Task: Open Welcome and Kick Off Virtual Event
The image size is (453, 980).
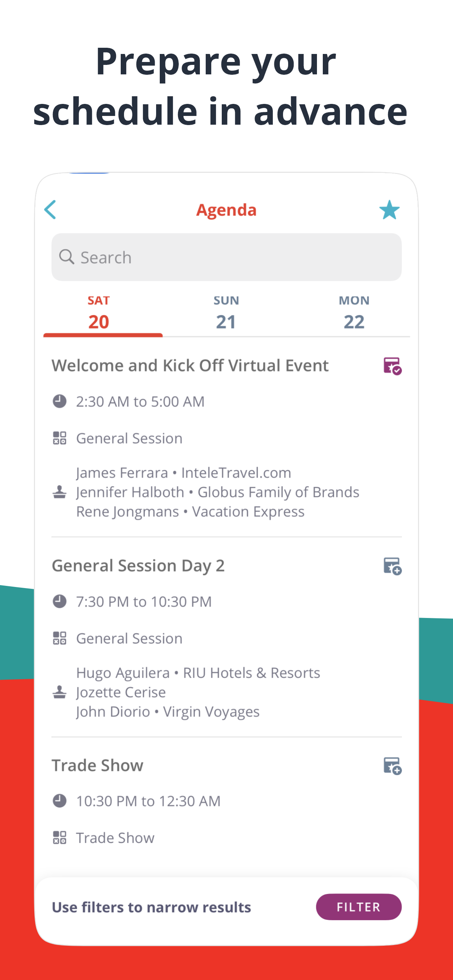Action: coord(190,366)
